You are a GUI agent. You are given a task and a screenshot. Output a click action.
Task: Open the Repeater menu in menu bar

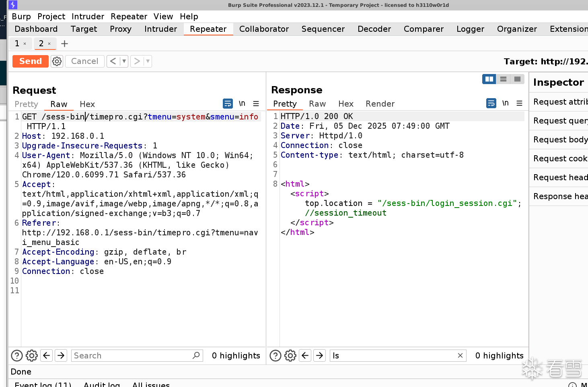[129, 16]
